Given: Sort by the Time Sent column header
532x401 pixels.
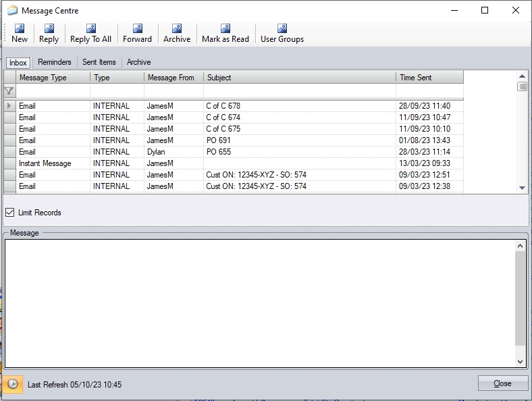Looking at the screenshot, I should [x=429, y=78].
